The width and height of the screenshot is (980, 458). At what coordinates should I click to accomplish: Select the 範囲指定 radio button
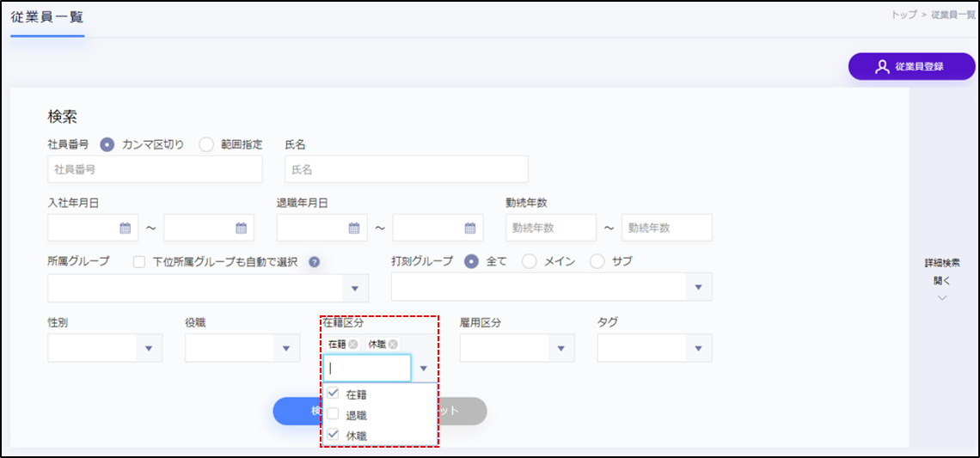[206, 144]
